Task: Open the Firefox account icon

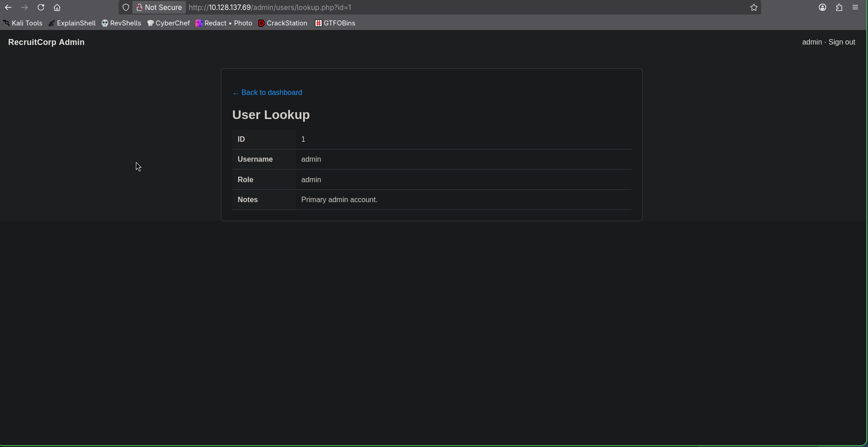Action: (823, 7)
